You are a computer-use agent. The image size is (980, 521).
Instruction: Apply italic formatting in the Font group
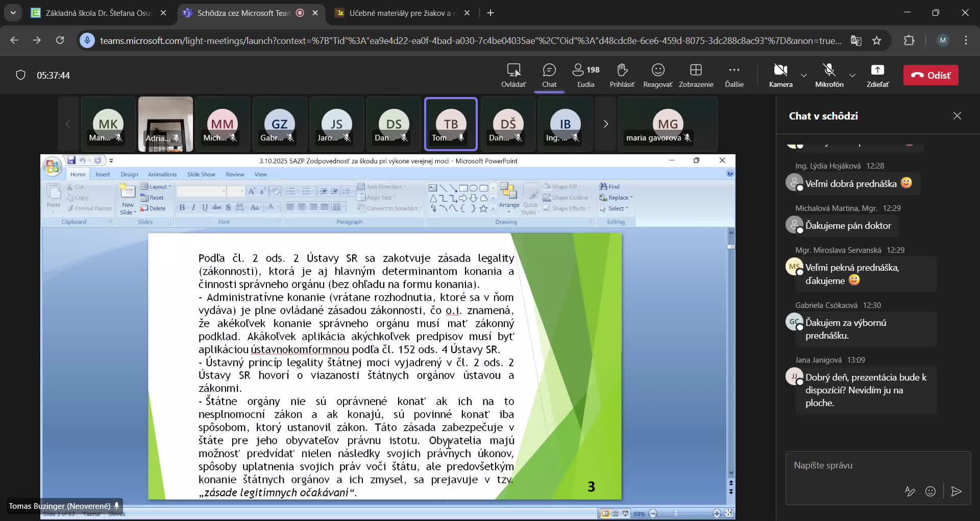pyautogui.click(x=193, y=207)
